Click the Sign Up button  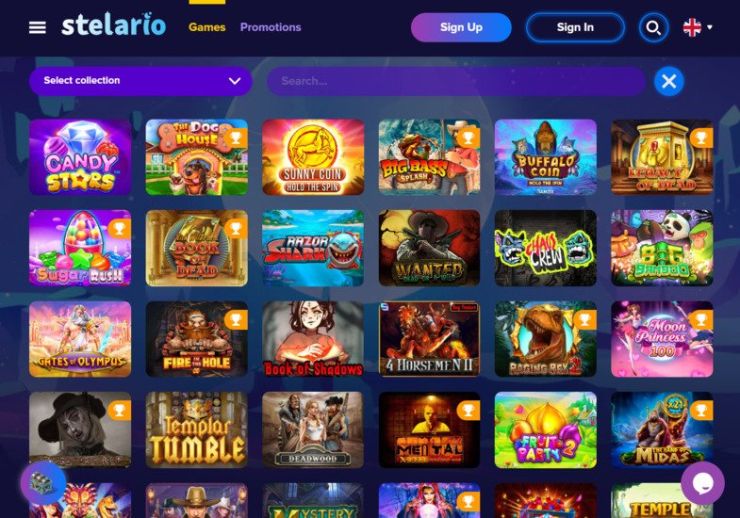click(461, 27)
